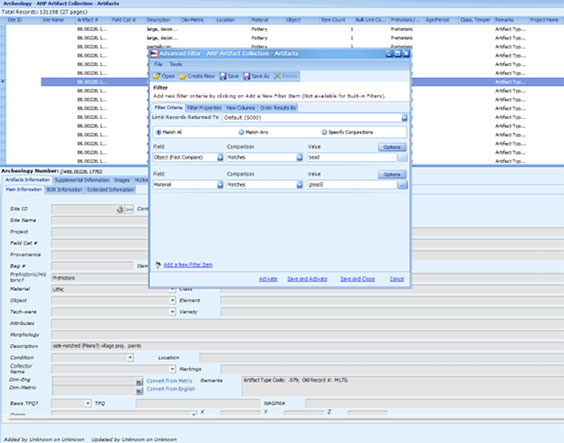Click the Add a New Filter Item link

tap(188, 265)
